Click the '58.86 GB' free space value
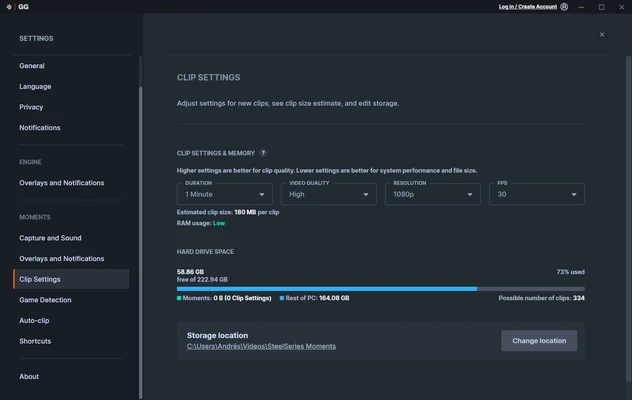This screenshot has width=632, height=400. [x=190, y=272]
